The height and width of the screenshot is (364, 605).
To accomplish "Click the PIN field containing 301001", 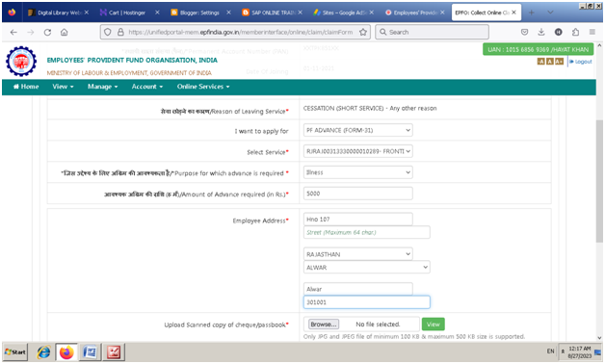I will click(x=366, y=302).
